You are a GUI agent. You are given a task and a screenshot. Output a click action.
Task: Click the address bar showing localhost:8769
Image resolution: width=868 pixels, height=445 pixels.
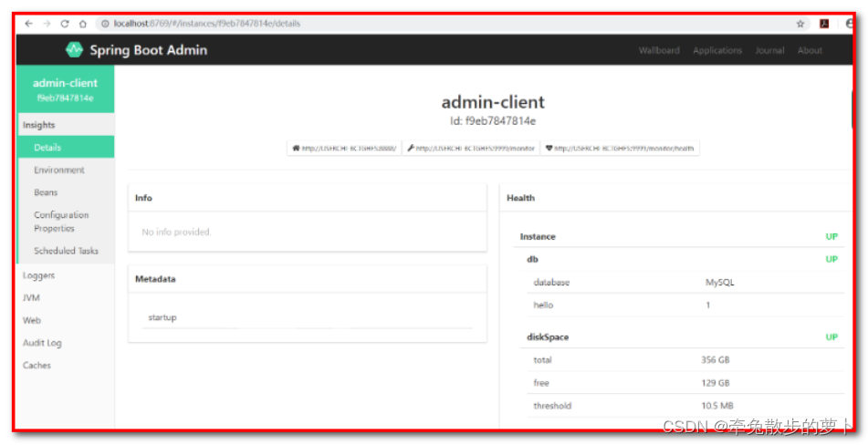[x=451, y=24]
